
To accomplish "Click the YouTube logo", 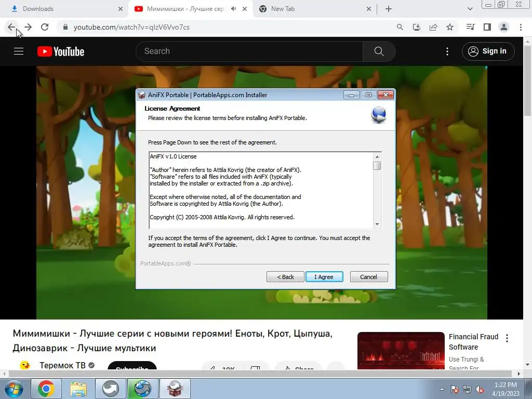I will (x=61, y=51).
